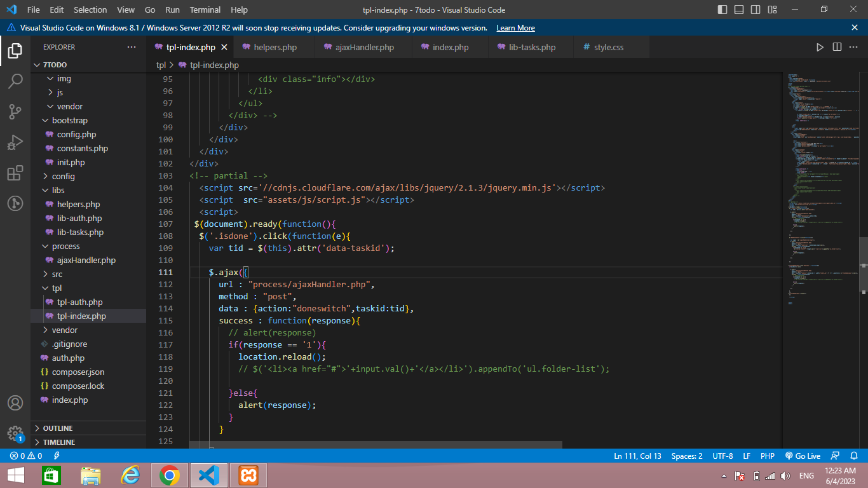The width and height of the screenshot is (868, 488).
Task: Close the tpl-index.php tab
Action: [225, 48]
